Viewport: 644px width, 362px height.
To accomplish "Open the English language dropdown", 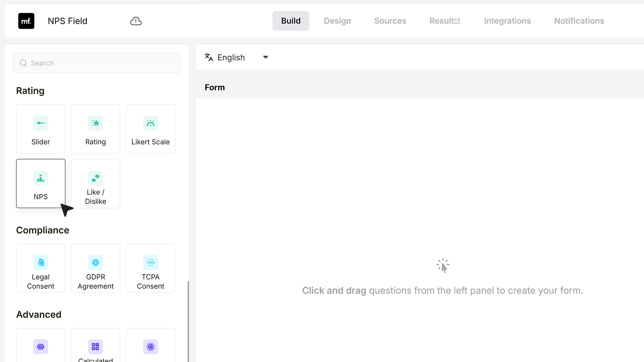I will click(x=237, y=57).
